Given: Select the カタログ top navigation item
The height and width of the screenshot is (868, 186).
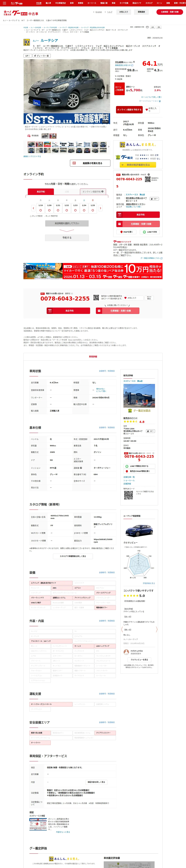Looking at the screenshot, I should [x=149, y=3].
